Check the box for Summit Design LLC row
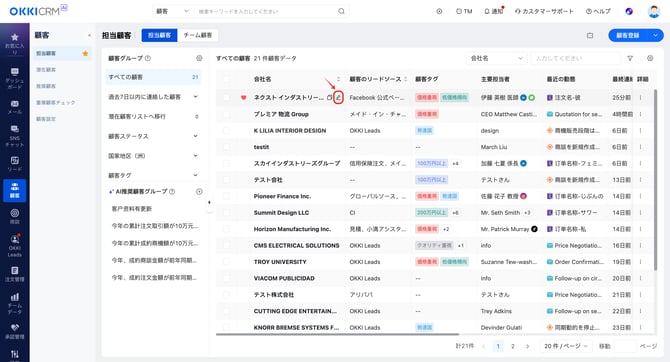 click(x=226, y=212)
